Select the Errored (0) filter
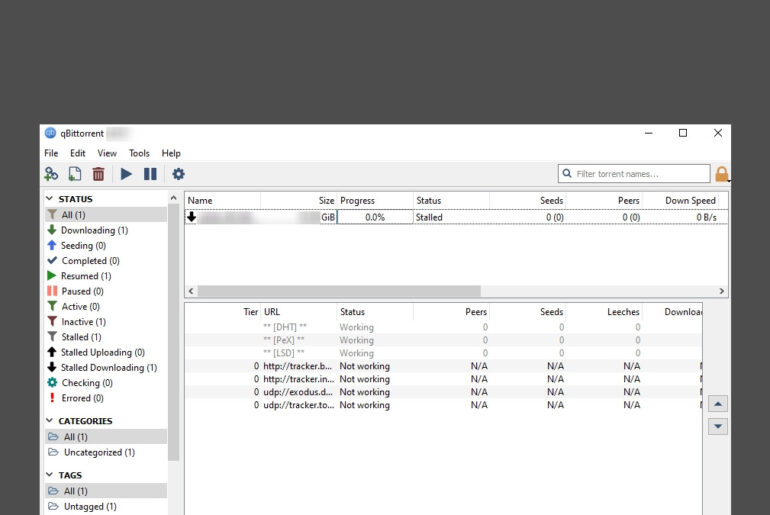The image size is (770, 515). pos(106,398)
